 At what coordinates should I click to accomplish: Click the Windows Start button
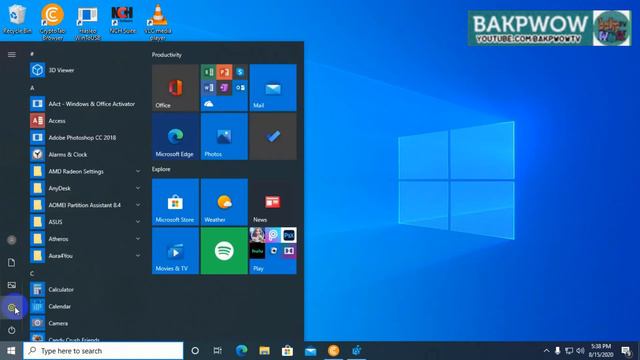point(11,351)
